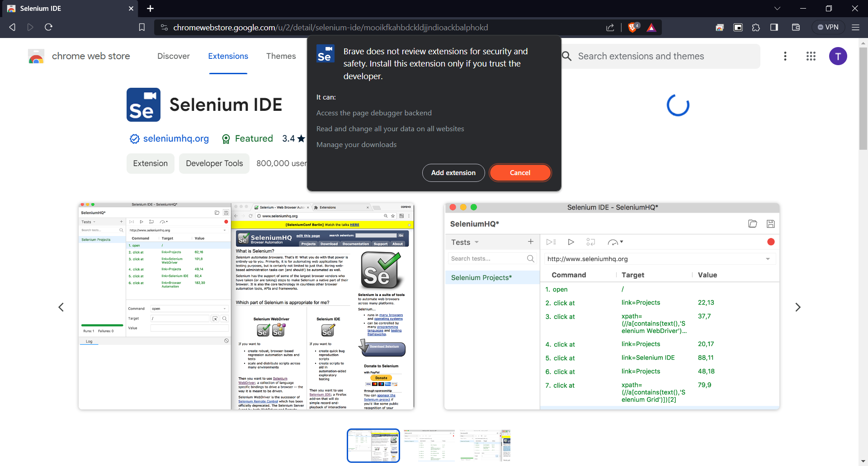Cancel the extension install prompt

[520, 173]
